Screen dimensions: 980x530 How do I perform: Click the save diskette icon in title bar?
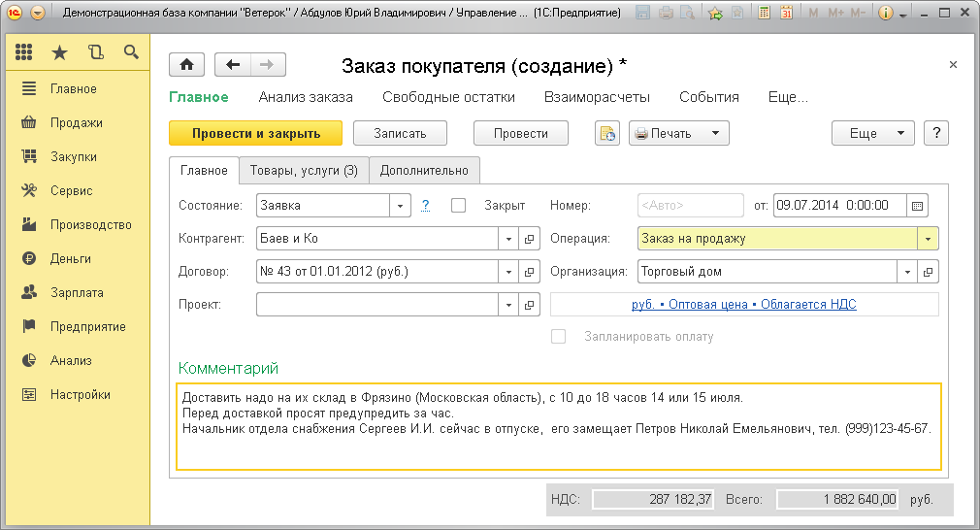pos(642,13)
